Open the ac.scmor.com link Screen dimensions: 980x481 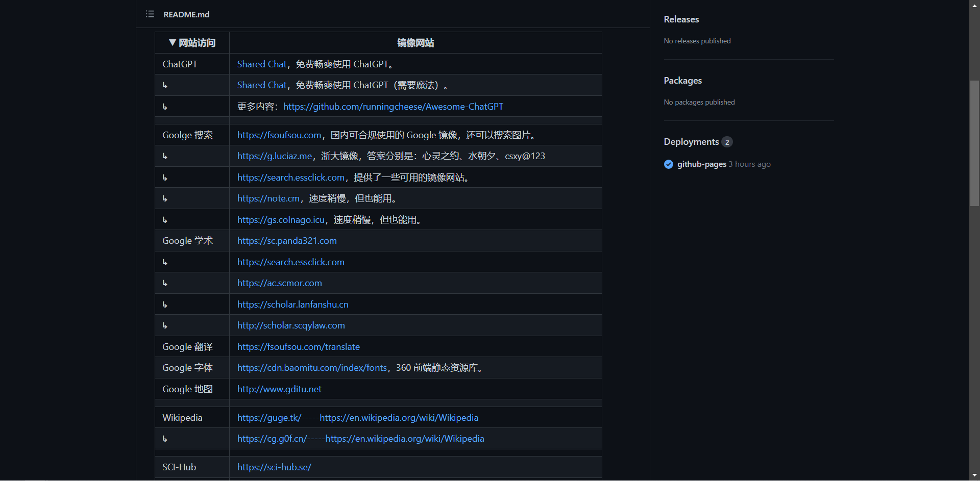(280, 283)
